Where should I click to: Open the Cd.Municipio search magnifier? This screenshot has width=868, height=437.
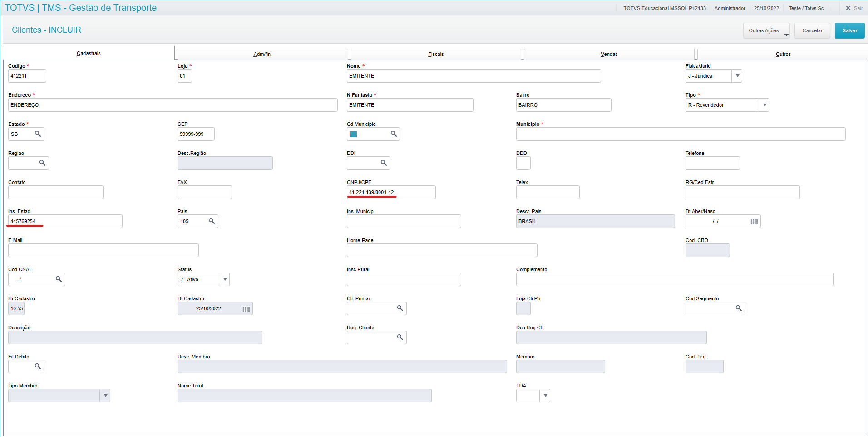click(394, 134)
